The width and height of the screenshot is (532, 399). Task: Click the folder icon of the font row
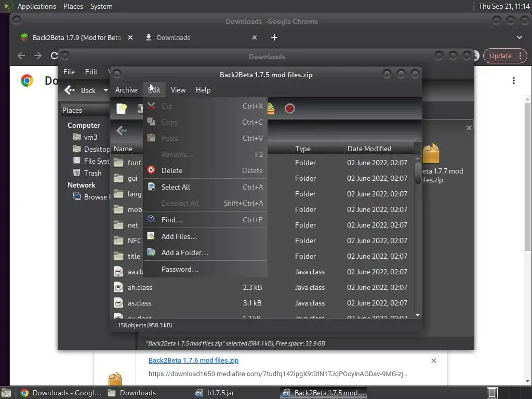[118, 163]
